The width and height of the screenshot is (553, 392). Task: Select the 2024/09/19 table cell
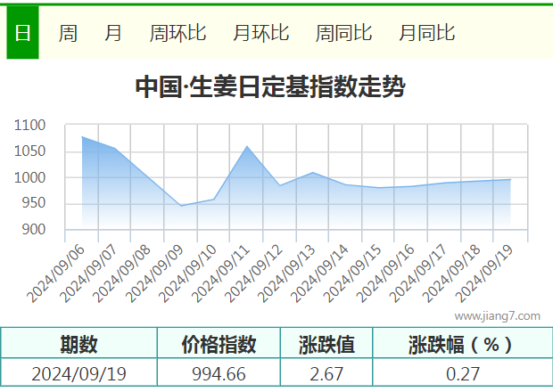[x=79, y=373]
